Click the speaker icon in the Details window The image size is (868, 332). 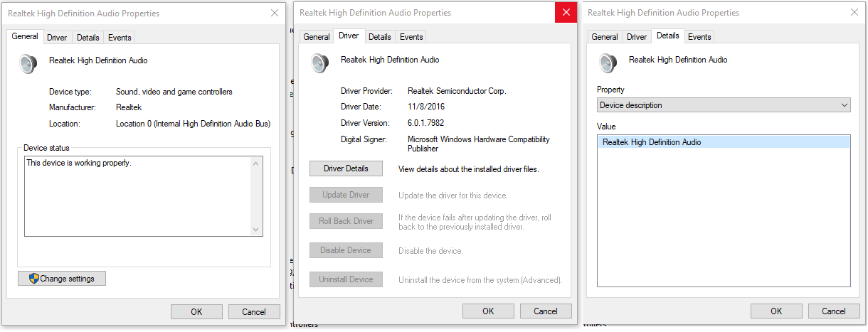608,63
